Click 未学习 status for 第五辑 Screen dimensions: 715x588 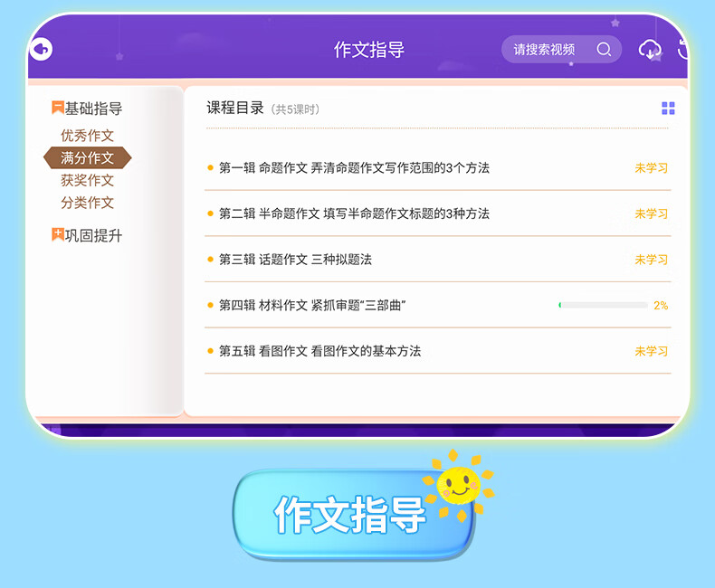(651, 351)
